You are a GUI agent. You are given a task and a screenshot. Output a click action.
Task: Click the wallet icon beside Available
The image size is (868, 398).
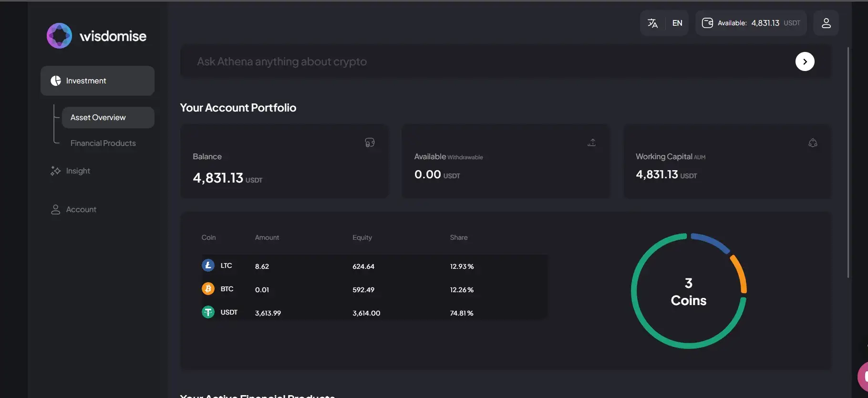click(x=707, y=23)
